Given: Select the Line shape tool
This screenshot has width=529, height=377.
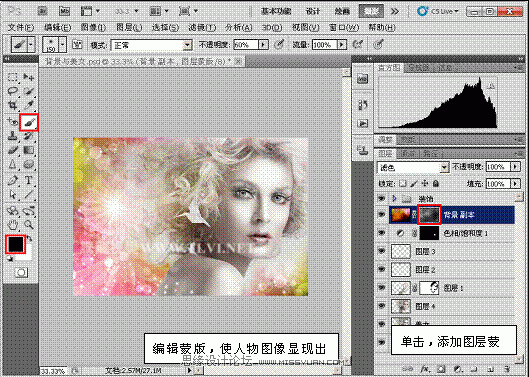Looking at the screenshot, I should 28,195.
